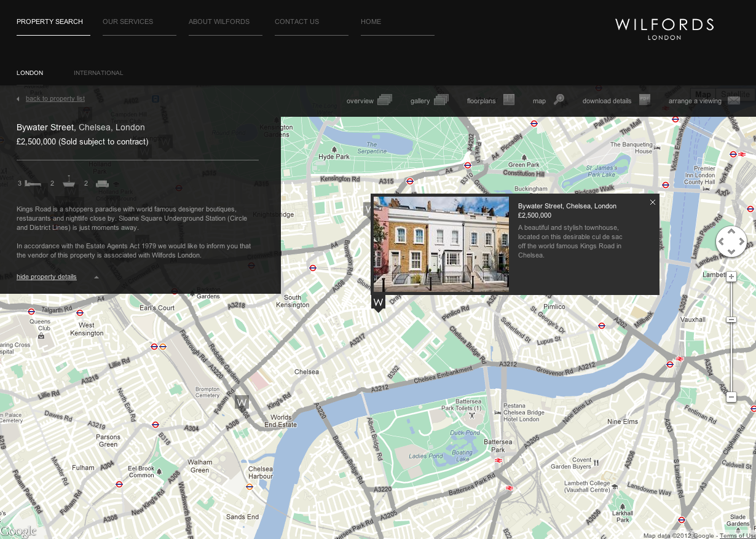
Task: Select the W marker below the property popup
Action: point(379,303)
